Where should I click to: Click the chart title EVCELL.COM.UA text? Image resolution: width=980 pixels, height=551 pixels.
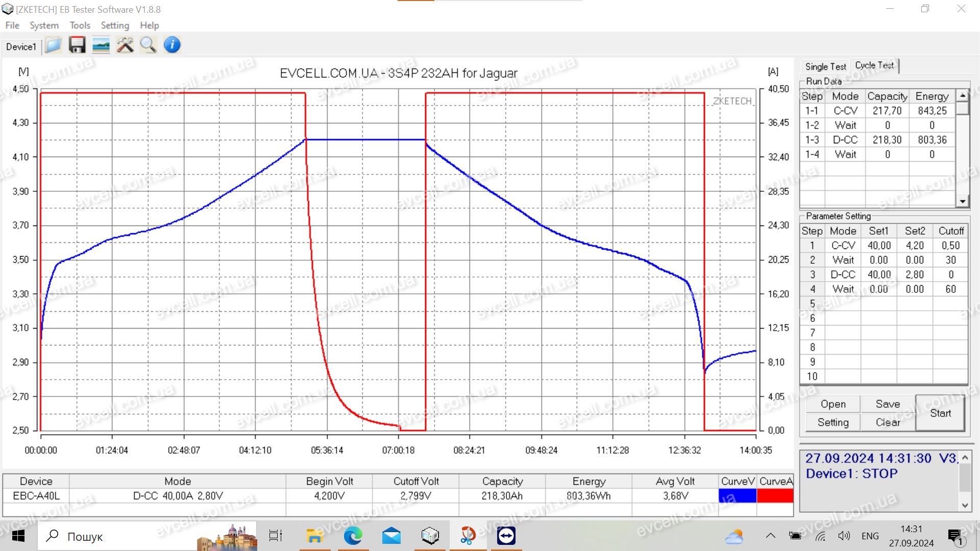399,73
